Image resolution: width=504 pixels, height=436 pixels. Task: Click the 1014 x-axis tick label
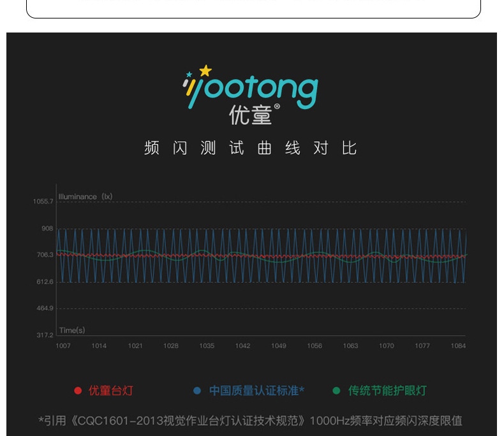click(99, 345)
